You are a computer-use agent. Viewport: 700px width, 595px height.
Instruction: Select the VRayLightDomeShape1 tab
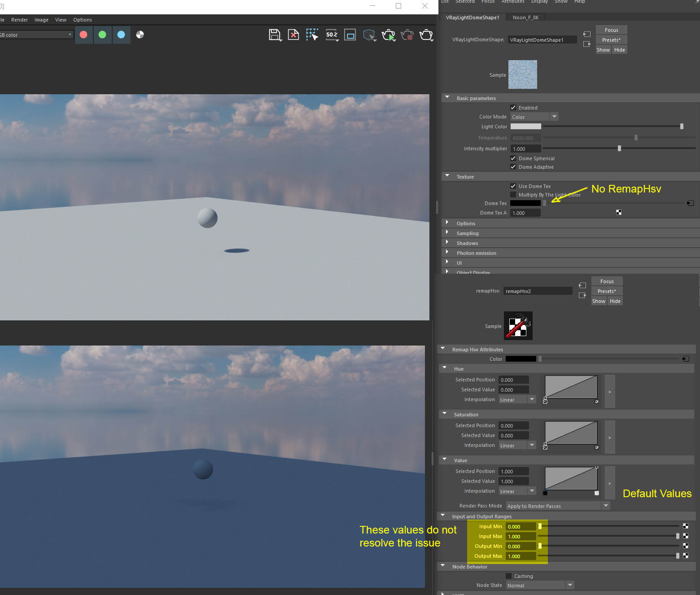[x=472, y=17]
